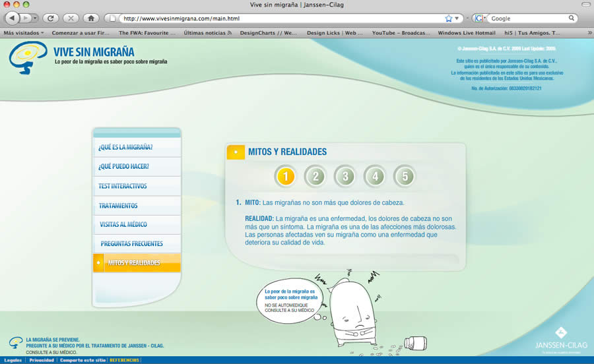Click the 'No. de Autorización' text line
594x364 pixels.
point(506,88)
